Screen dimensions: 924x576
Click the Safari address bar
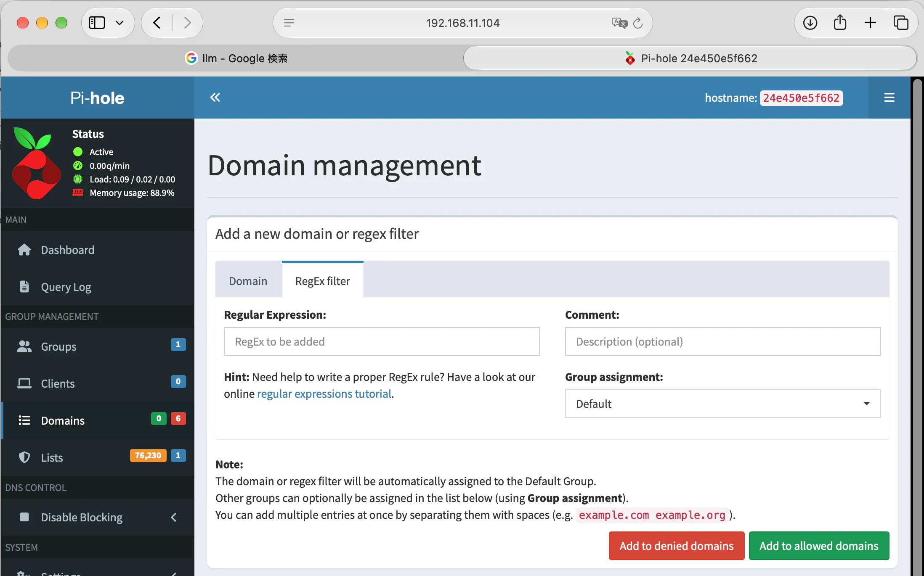[x=463, y=23]
